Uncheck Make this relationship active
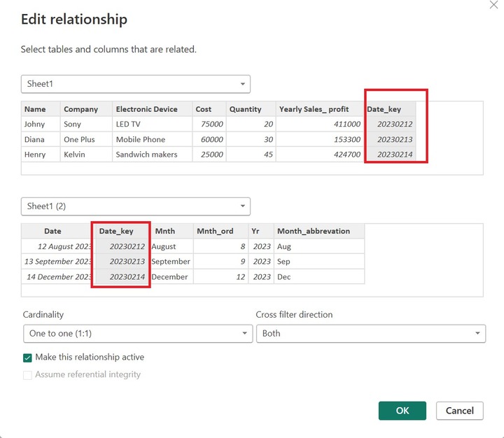This screenshot has height=438, width=504. 28,358
